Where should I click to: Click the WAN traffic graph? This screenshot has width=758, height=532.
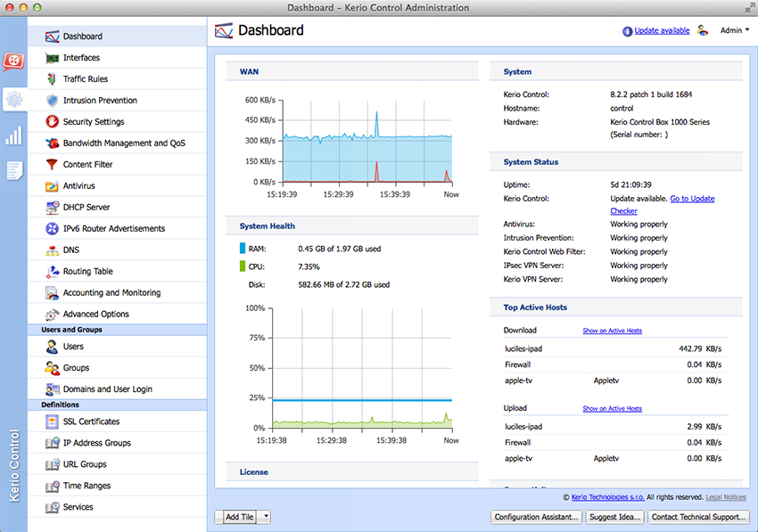pos(367,141)
